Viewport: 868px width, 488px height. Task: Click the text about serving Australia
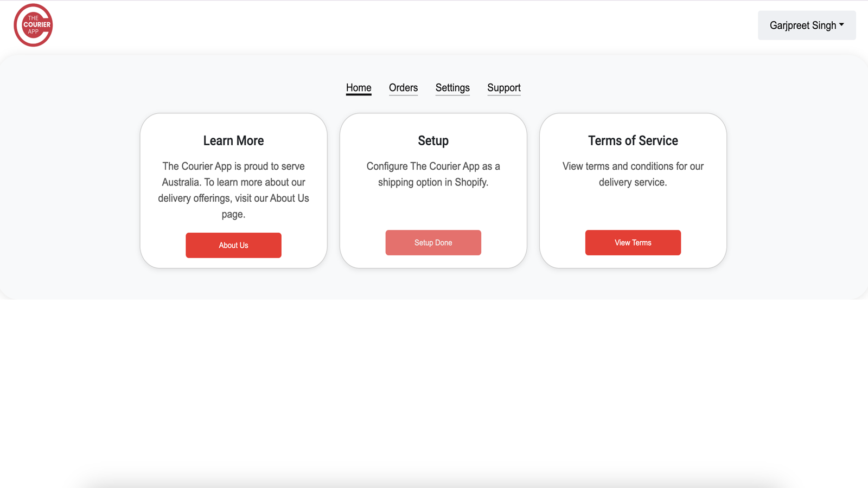[x=233, y=190]
